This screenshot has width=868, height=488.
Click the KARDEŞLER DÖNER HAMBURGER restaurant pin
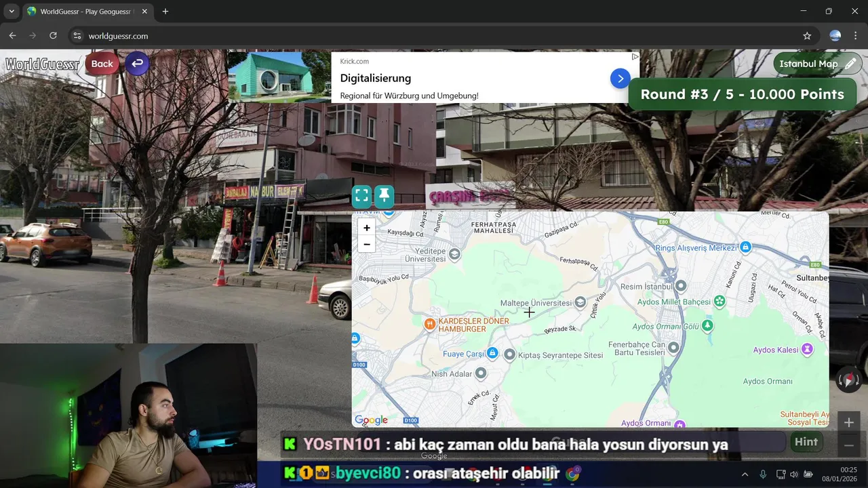coord(429,325)
